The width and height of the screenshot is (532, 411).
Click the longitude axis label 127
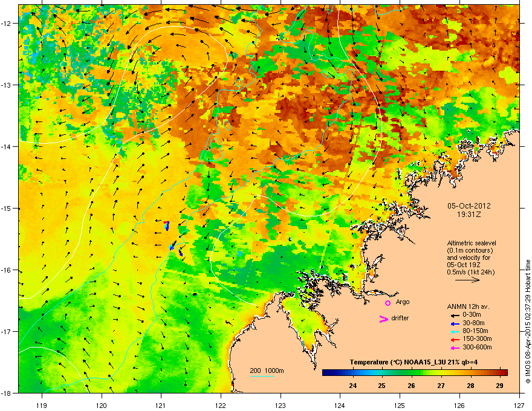(519, 405)
